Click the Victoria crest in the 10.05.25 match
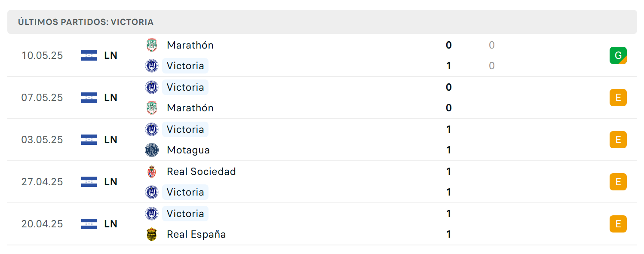This screenshot has width=644, height=254. [152, 66]
